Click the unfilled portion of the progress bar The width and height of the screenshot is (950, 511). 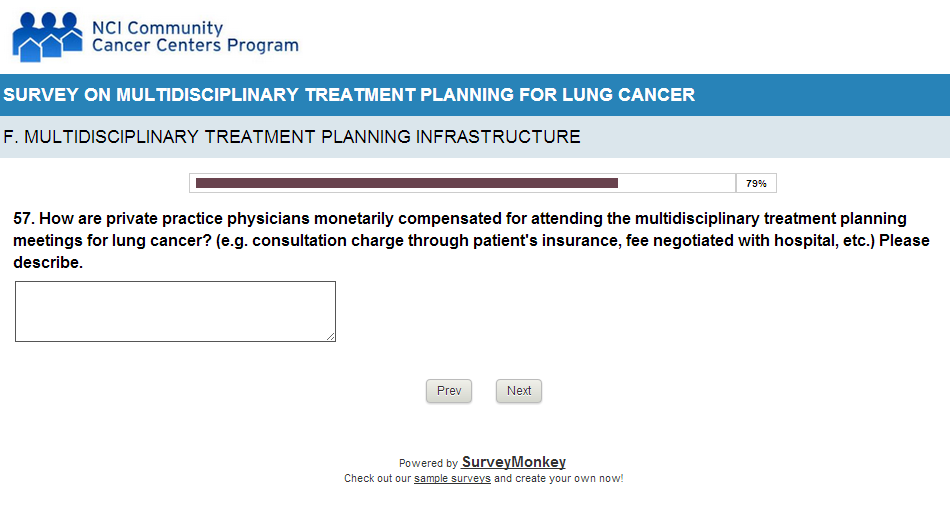[676, 183]
